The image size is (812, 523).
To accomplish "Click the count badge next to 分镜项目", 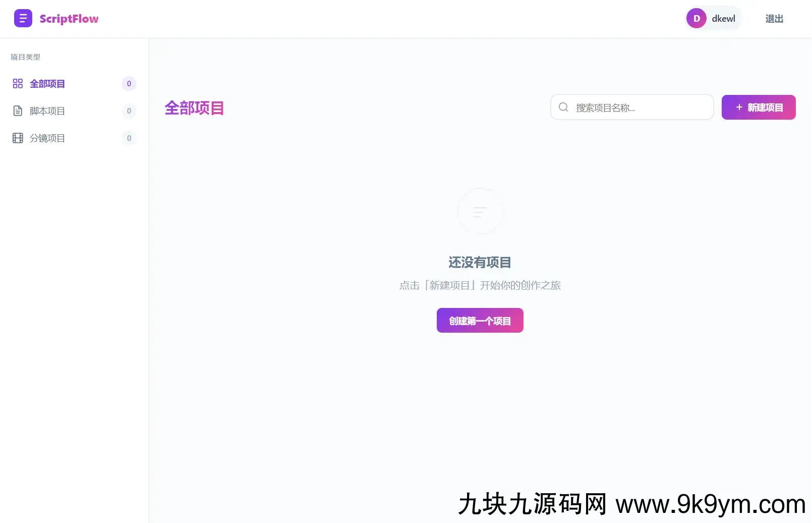I will (129, 138).
